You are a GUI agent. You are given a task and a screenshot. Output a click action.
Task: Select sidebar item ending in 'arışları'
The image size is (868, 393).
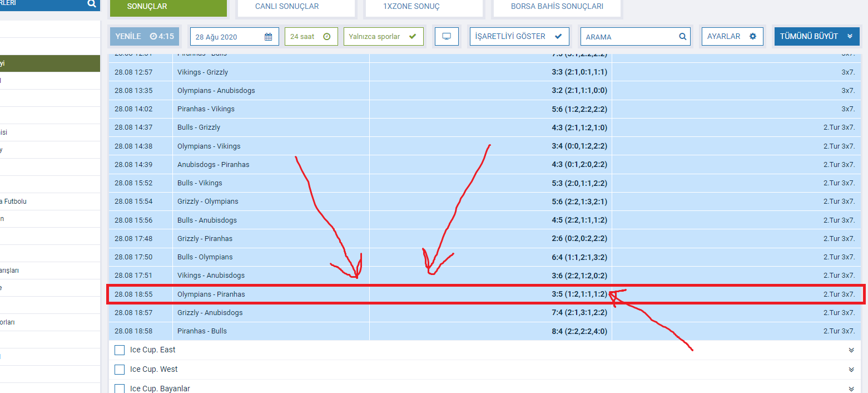point(50,271)
